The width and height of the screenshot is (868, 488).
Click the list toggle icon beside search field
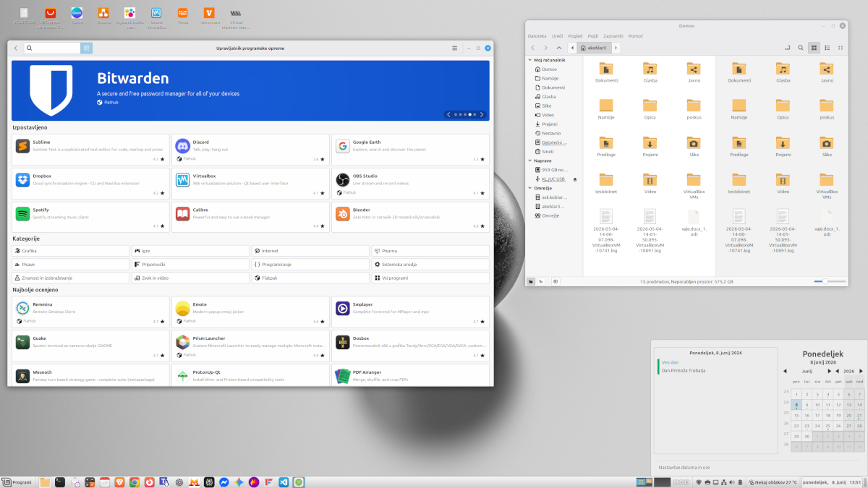point(86,48)
